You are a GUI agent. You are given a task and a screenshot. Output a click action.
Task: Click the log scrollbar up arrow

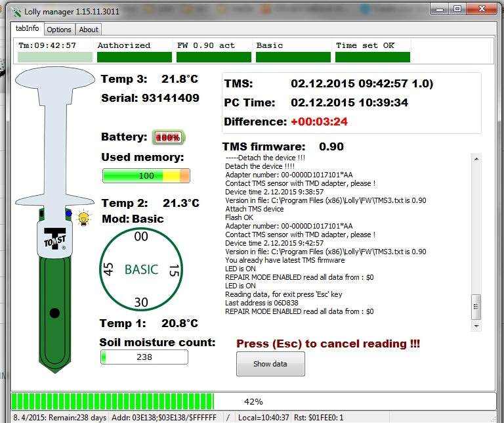tap(476, 159)
